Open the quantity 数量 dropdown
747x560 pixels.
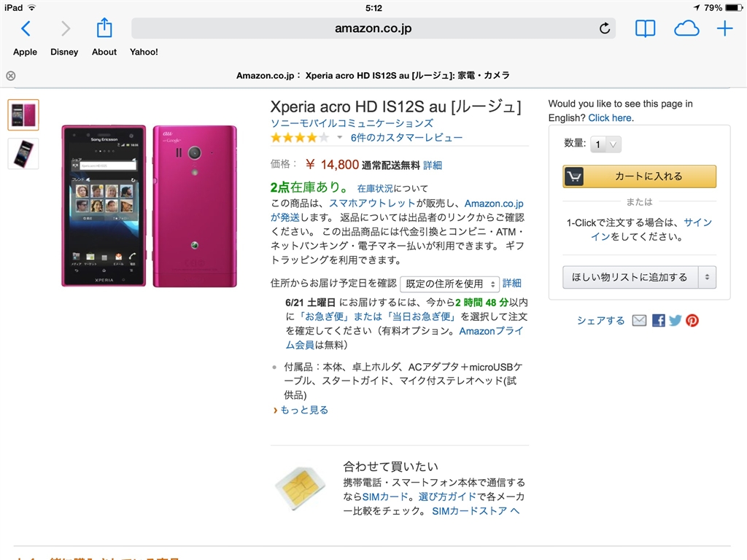pos(605,144)
